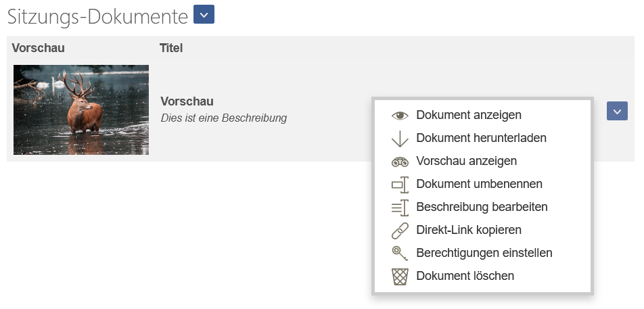The image size is (644, 309).
Task: Open Berechtigungen einstellen option
Action: pos(484,253)
